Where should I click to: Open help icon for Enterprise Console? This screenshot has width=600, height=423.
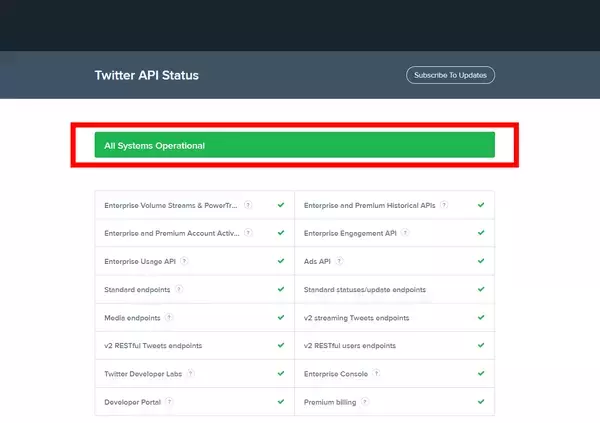[376, 373]
